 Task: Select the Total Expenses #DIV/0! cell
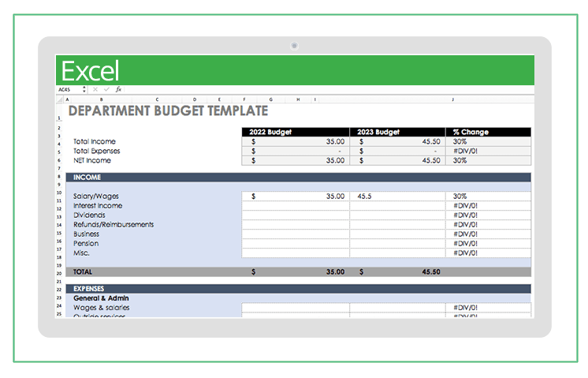[487, 151]
